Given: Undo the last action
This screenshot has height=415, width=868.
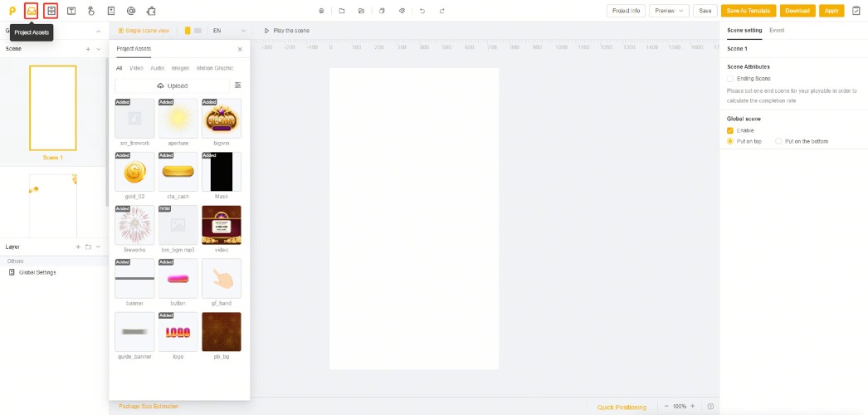Looking at the screenshot, I should 422,11.
